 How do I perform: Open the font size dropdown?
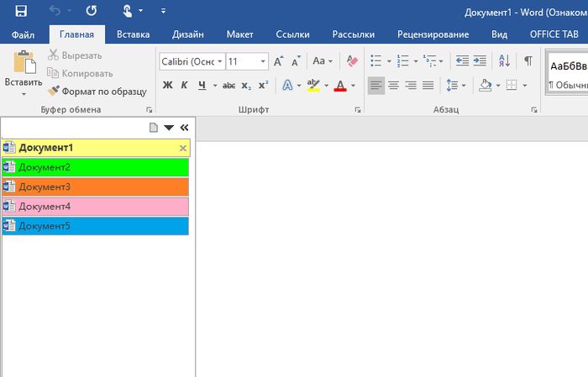click(x=263, y=61)
